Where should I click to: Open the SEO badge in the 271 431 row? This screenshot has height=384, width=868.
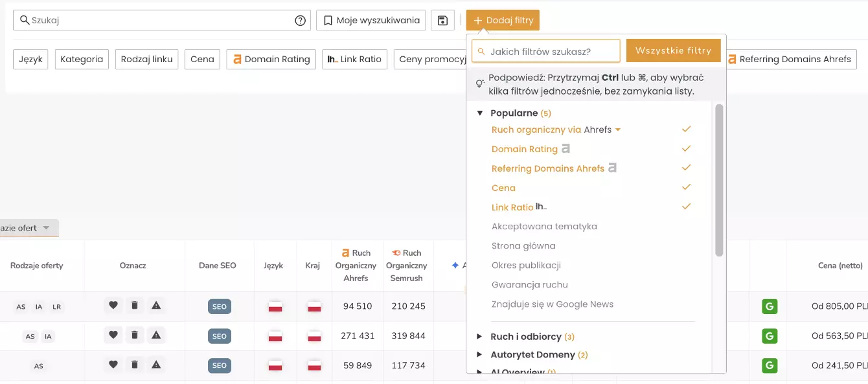[x=220, y=336]
